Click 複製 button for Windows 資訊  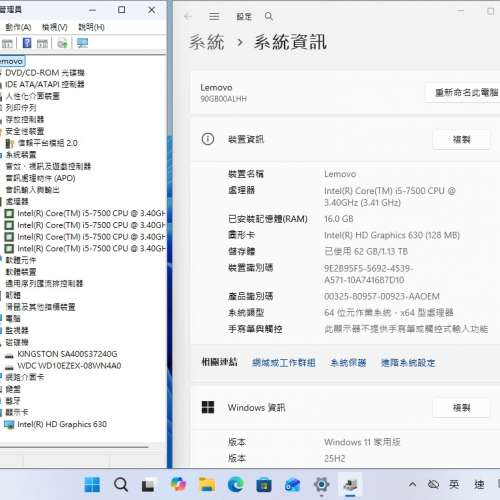pos(461,407)
